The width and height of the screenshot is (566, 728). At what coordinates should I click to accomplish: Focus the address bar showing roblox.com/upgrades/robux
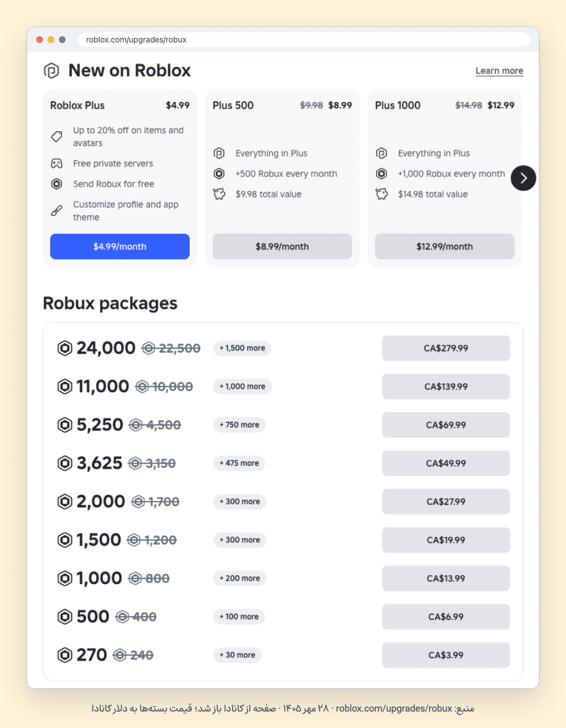click(x=304, y=40)
